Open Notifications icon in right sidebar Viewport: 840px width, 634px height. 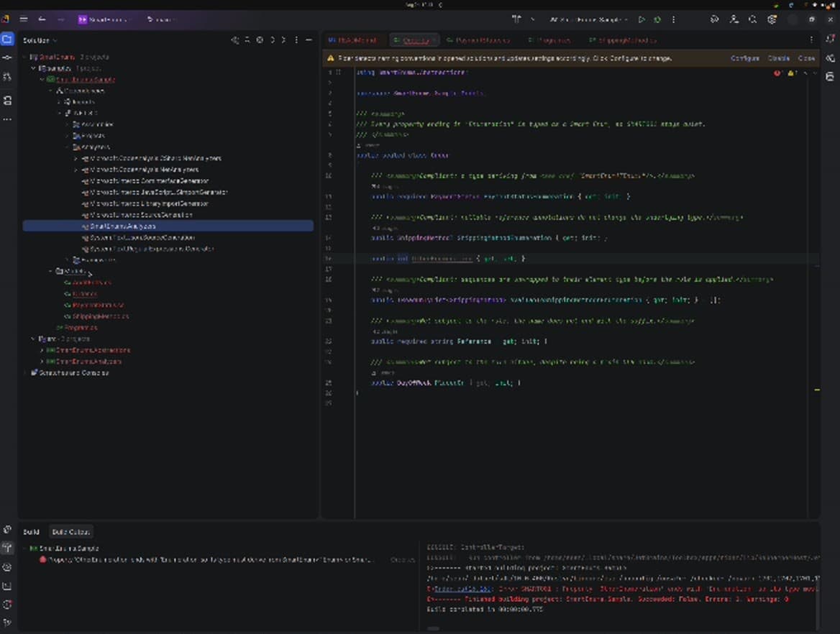[830, 39]
